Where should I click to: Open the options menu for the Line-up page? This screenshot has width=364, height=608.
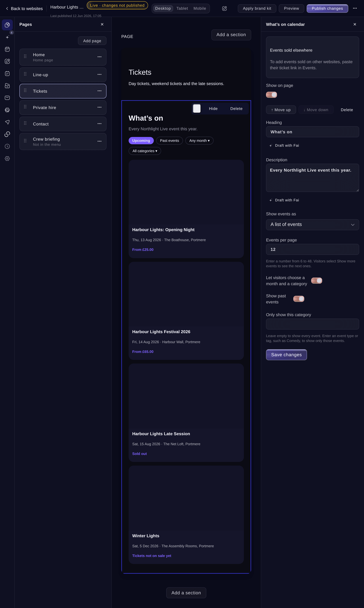tap(99, 75)
